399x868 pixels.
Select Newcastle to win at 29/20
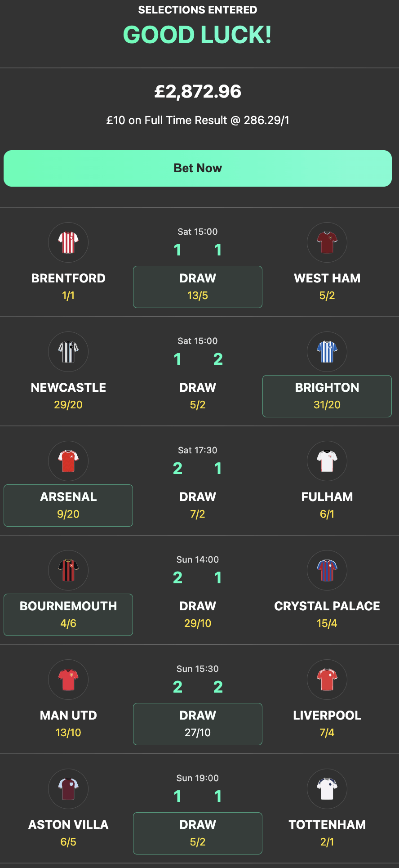tap(68, 396)
